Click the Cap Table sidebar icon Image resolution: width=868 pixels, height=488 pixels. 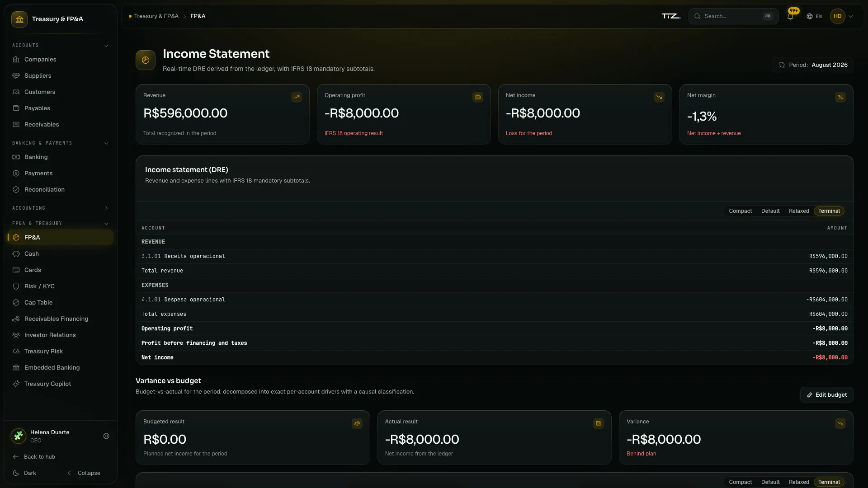[x=16, y=302]
